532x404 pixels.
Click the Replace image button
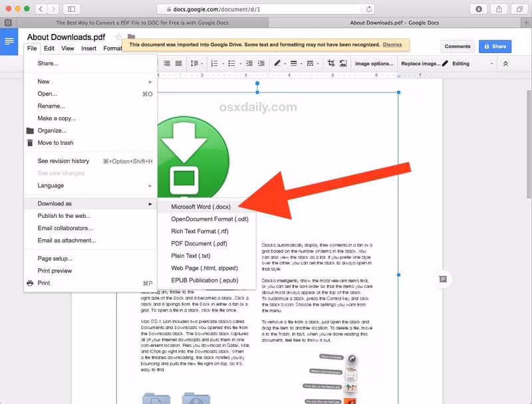pos(421,64)
